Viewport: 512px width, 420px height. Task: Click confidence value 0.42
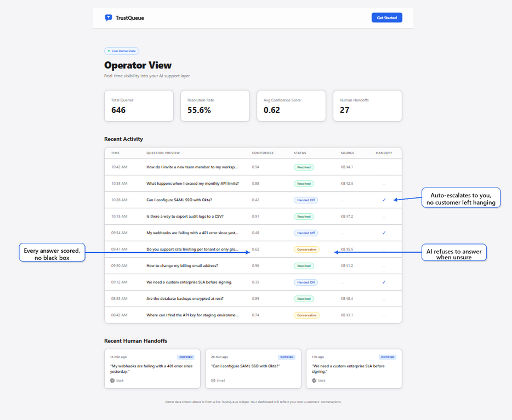pyautogui.click(x=255, y=200)
